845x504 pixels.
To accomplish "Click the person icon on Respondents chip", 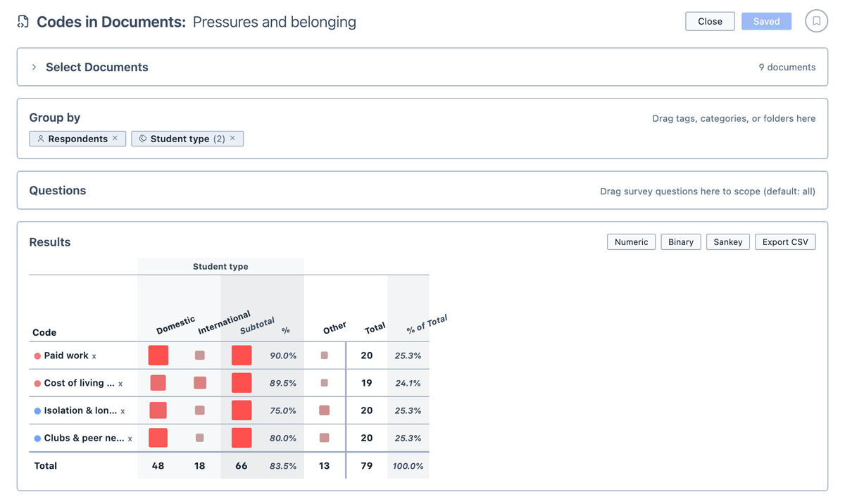I will [41, 139].
